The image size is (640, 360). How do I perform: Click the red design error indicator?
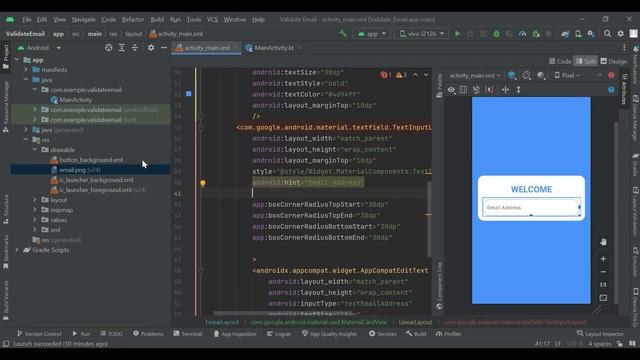611,76
